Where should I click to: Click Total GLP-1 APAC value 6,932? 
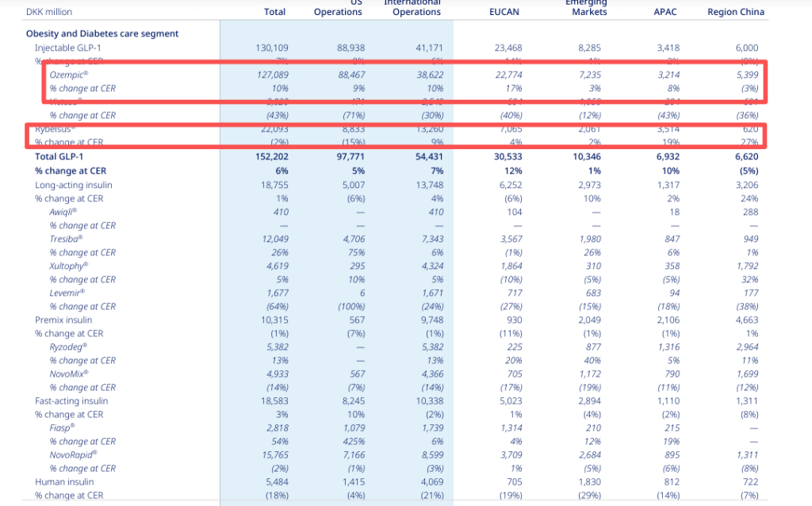coord(668,156)
